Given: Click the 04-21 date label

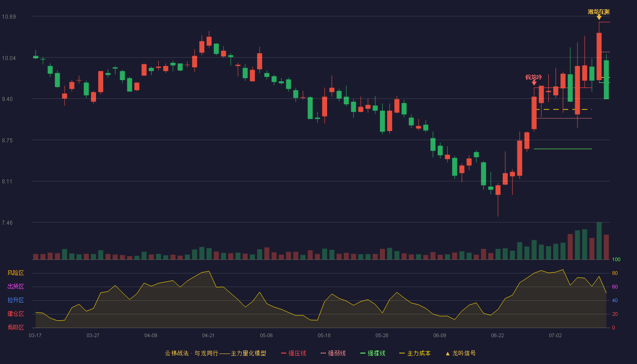Looking at the screenshot, I should [208, 335].
